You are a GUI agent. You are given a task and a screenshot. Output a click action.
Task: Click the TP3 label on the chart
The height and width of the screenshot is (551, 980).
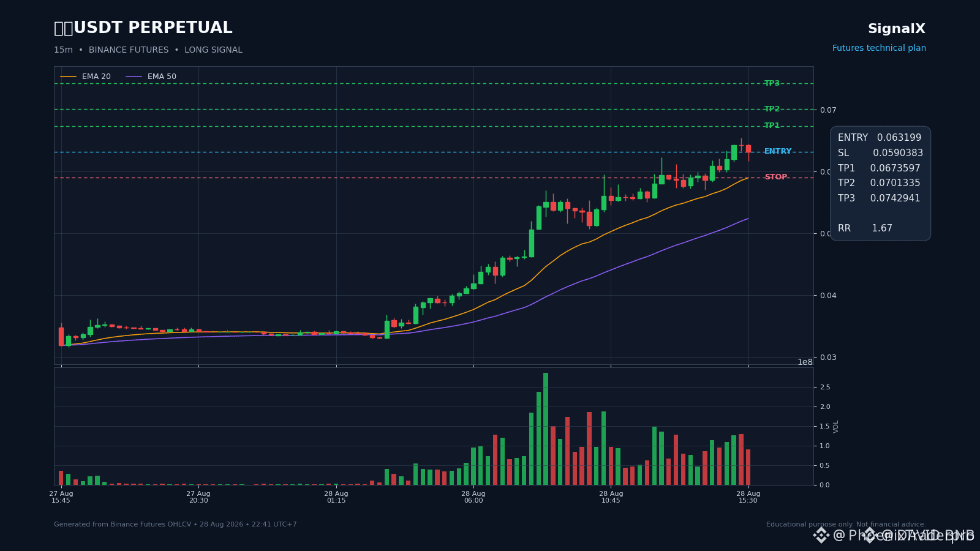[772, 83]
